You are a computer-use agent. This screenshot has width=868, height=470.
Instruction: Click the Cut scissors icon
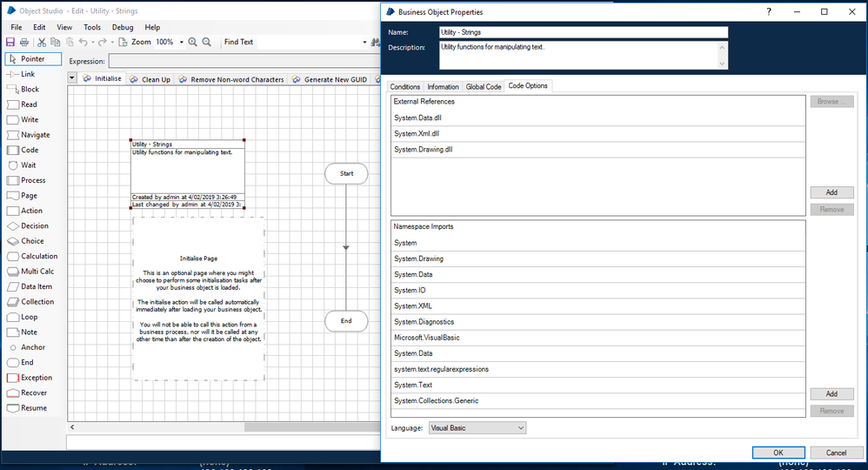[41, 42]
